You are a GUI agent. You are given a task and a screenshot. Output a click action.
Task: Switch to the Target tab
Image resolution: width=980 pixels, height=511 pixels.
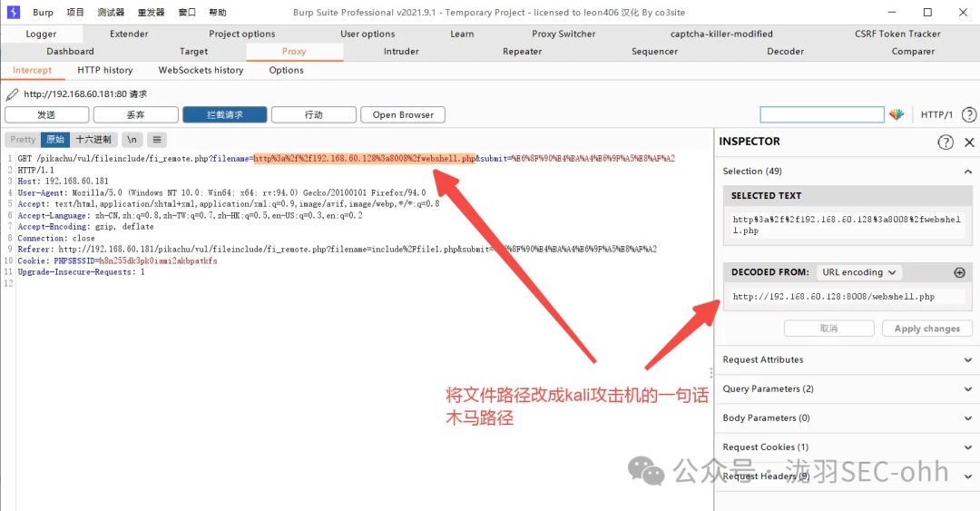coord(194,52)
